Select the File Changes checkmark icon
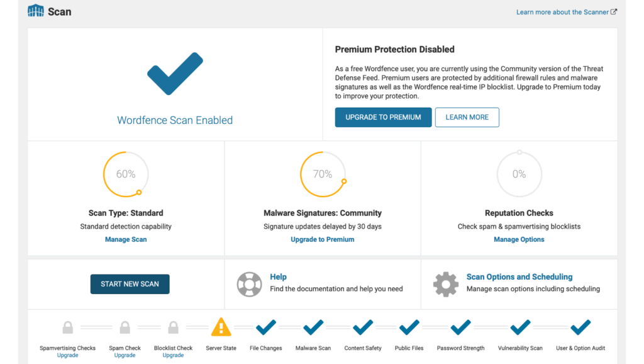 click(266, 327)
